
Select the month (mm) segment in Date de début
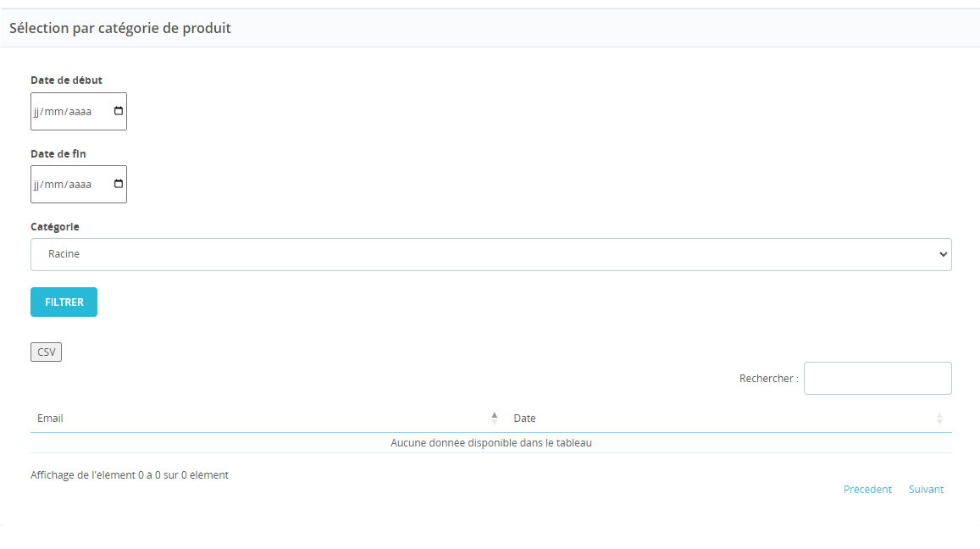coord(54,112)
